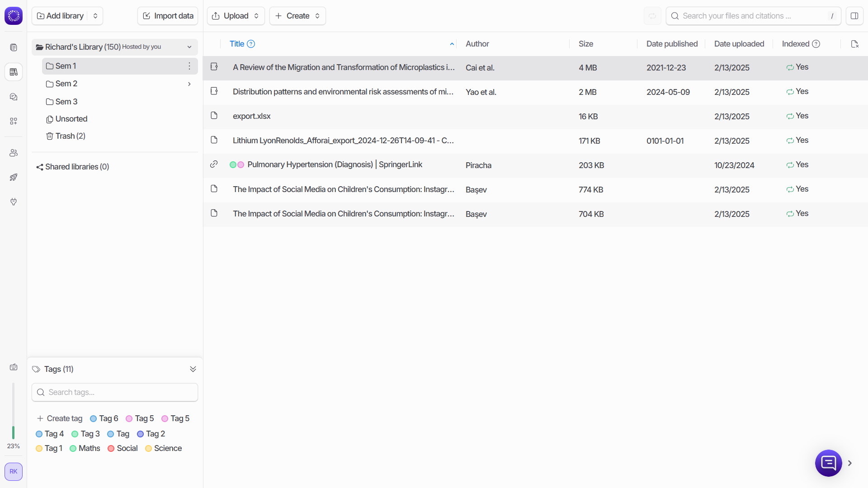Open the rocket icon in left sidebar

14,177
